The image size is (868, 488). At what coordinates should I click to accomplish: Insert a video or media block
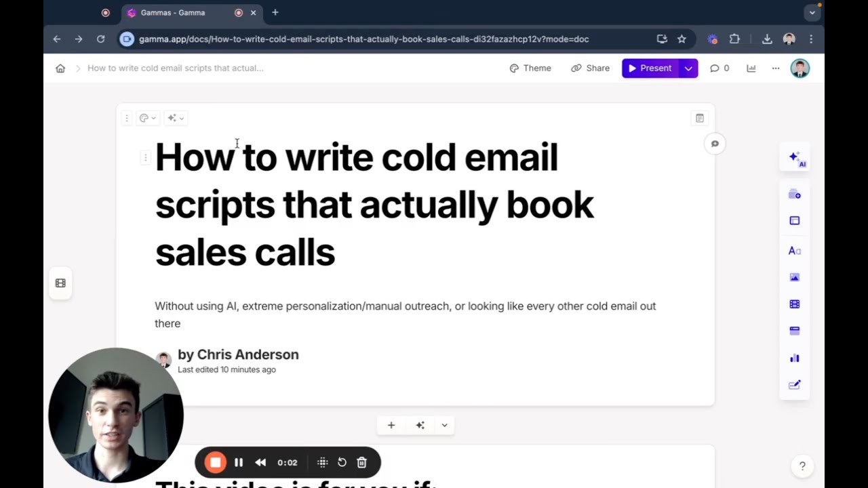click(x=794, y=304)
